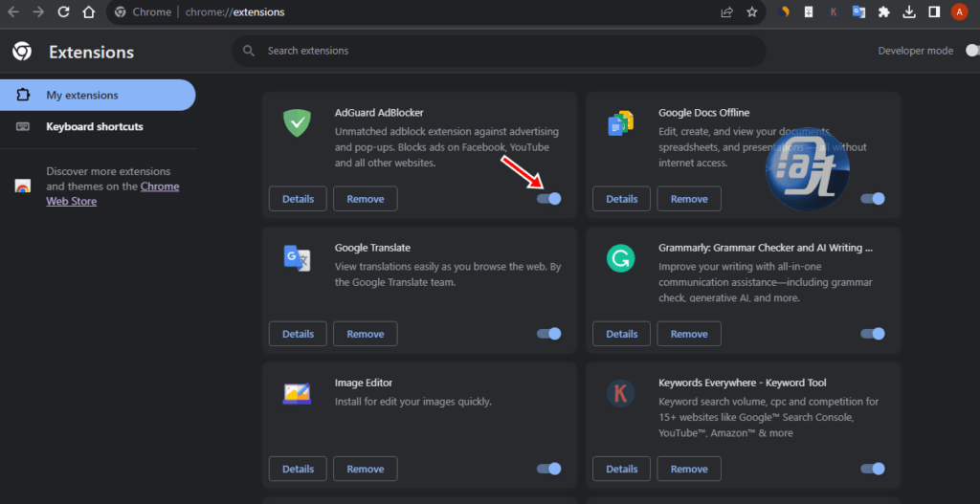Screen dimensions: 980x504
Task: Disable the AdGuard AdBlocker extension toggle
Action: click(x=549, y=199)
